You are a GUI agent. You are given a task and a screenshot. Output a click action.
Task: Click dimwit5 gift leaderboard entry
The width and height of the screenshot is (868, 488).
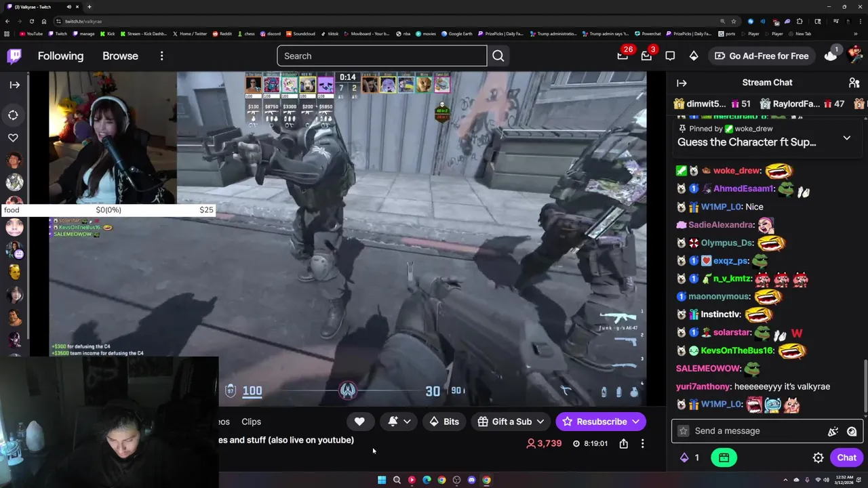tap(713, 104)
